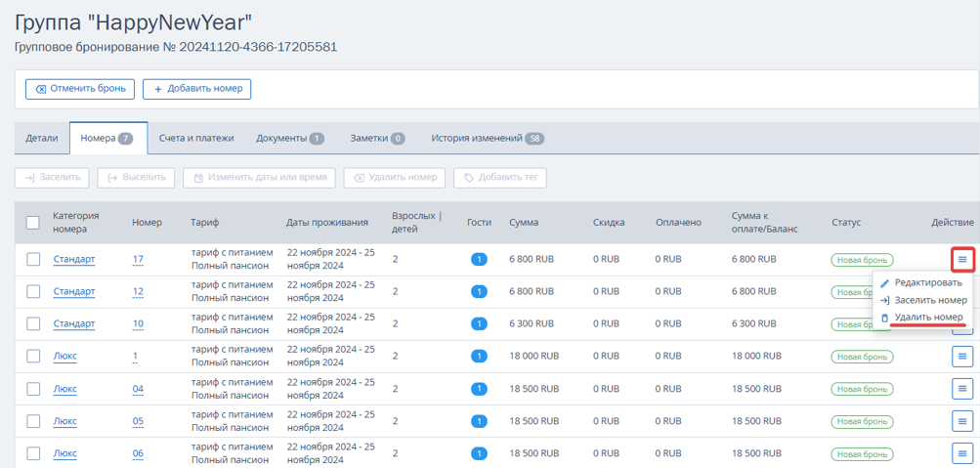
Task: Open the Люкс category link for room 04
Action: click(65, 389)
